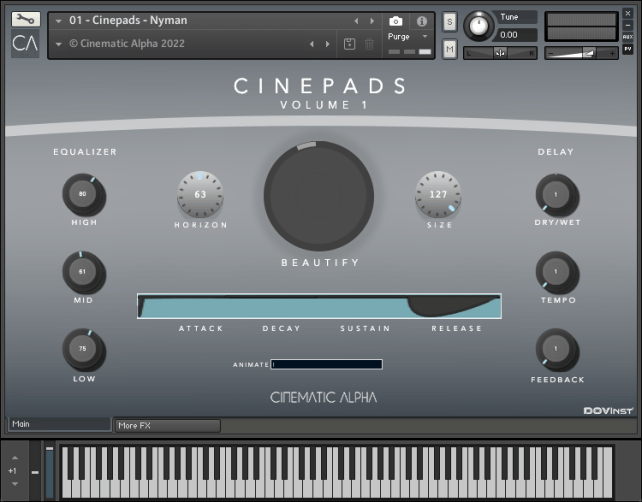Screen dimensions: 642x502
Task: Switch to the More FX tab
Action: pos(167,426)
